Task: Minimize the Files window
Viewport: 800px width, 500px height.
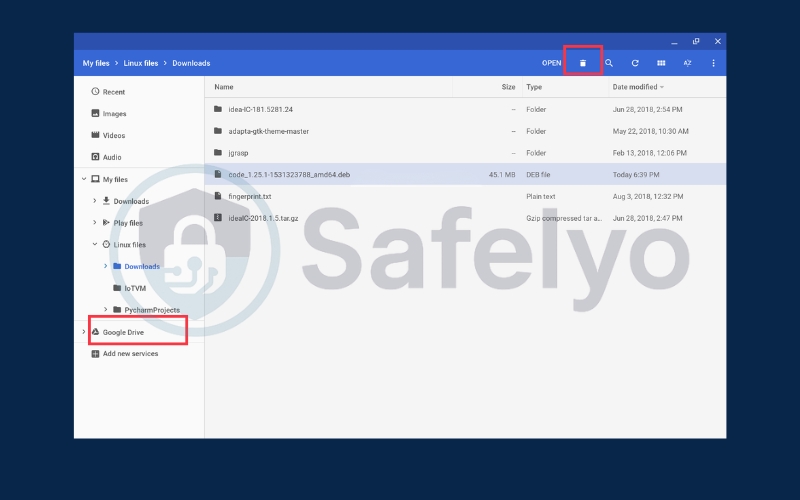Action: tap(674, 41)
